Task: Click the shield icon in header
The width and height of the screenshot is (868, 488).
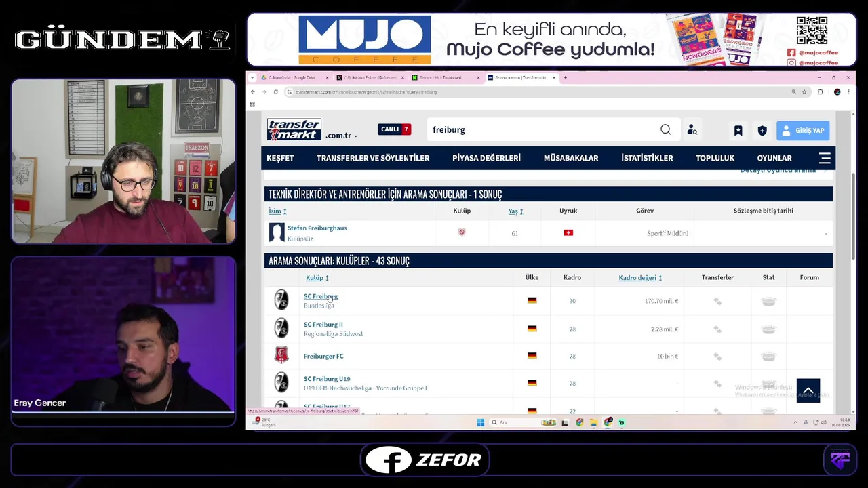Action: 762,130
